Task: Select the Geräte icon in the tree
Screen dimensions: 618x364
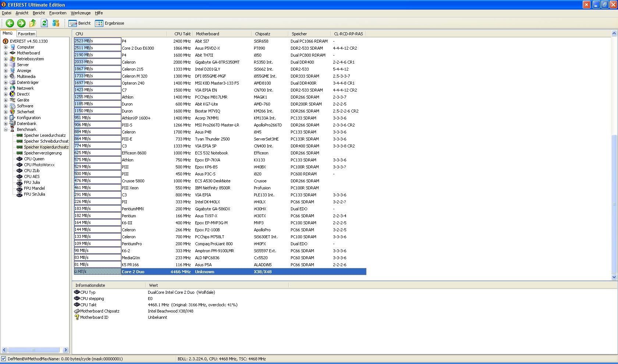Action: pos(13,100)
